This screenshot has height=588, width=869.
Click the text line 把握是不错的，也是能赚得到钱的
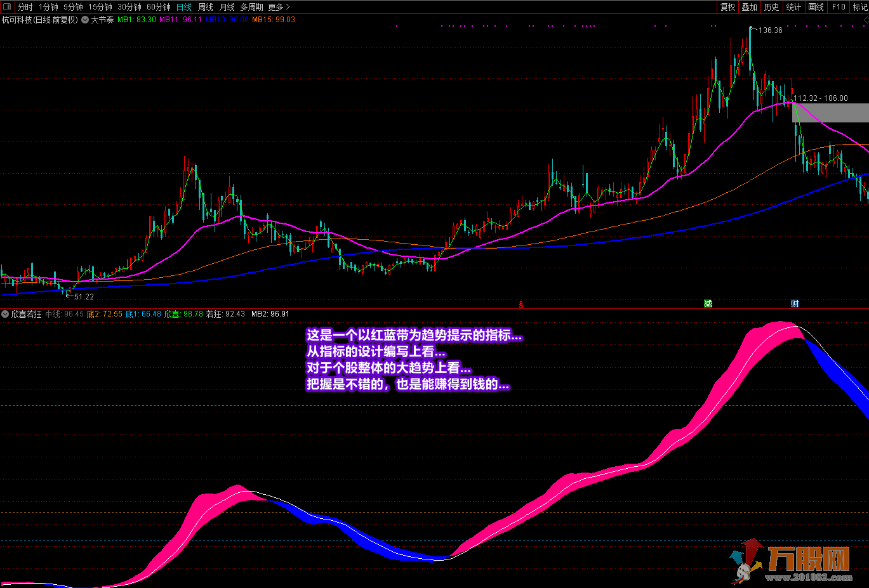pyautogui.click(x=408, y=385)
